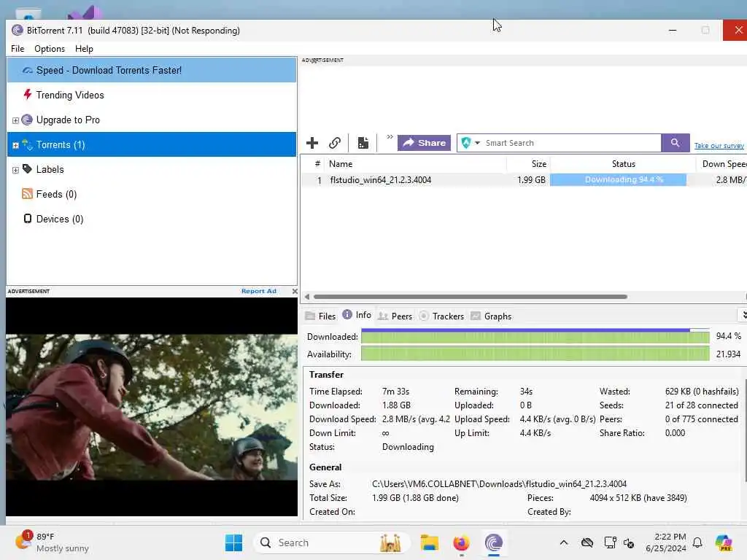Sort torrents by Status column header

623,164
